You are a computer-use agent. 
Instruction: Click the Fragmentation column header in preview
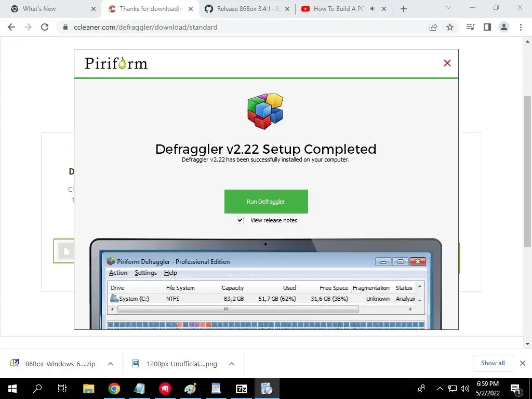(x=371, y=288)
